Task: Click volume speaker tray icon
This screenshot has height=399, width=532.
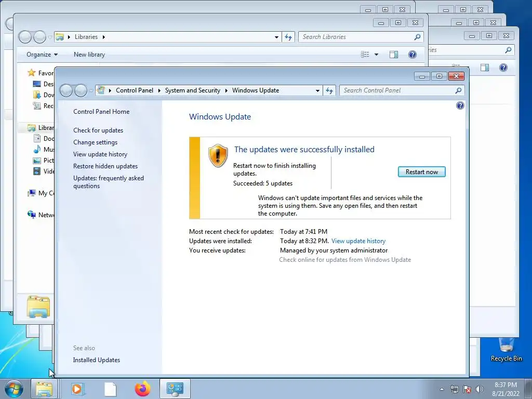Action: click(480, 389)
